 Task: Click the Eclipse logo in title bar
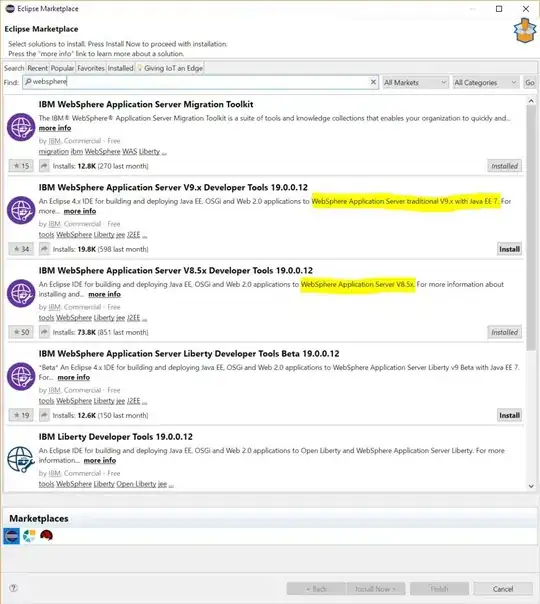[x=10, y=8]
